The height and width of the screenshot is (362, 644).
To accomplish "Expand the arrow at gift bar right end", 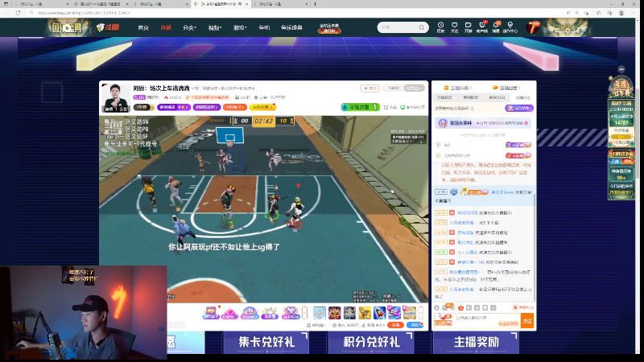I will pyautogui.click(x=421, y=313).
